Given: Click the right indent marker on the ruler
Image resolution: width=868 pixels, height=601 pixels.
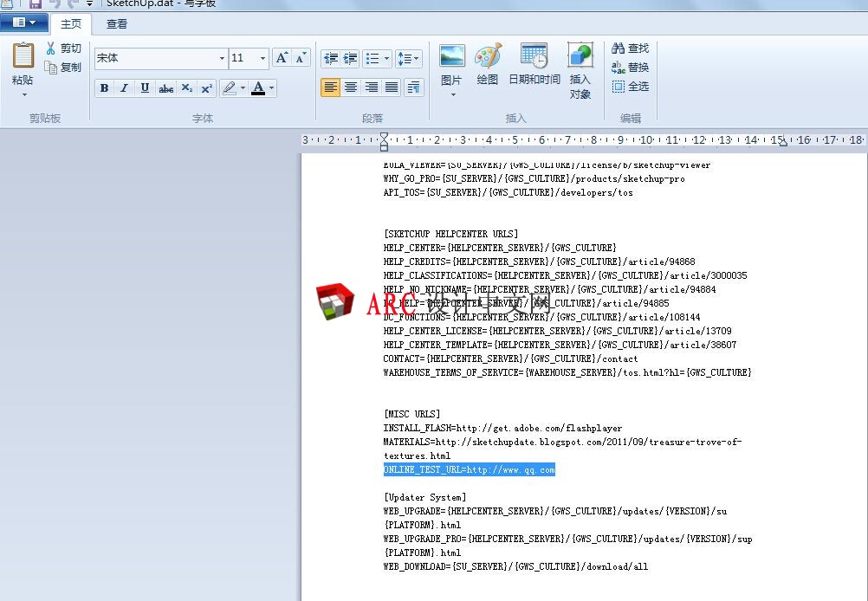Looking at the screenshot, I should 782,143.
